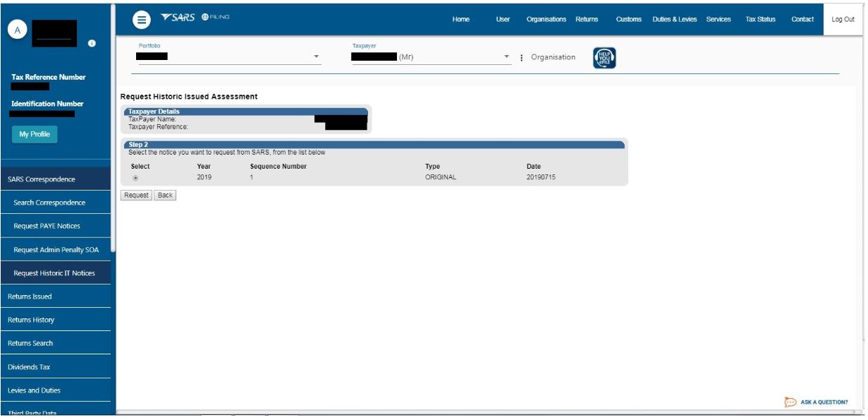Screen dimensions: 868x420
Task: Open the Help You eFile icon
Action: [x=604, y=58]
